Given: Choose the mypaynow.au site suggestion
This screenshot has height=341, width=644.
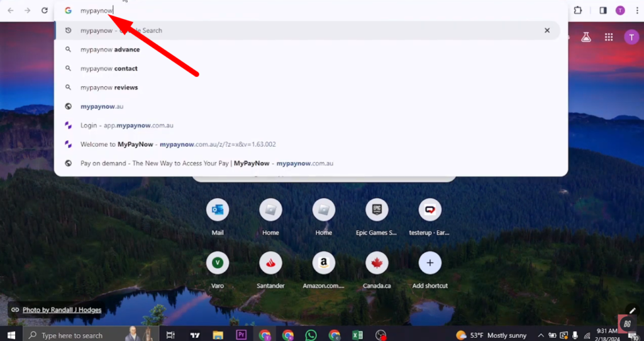Looking at the screenshot, I should (102, 106).
